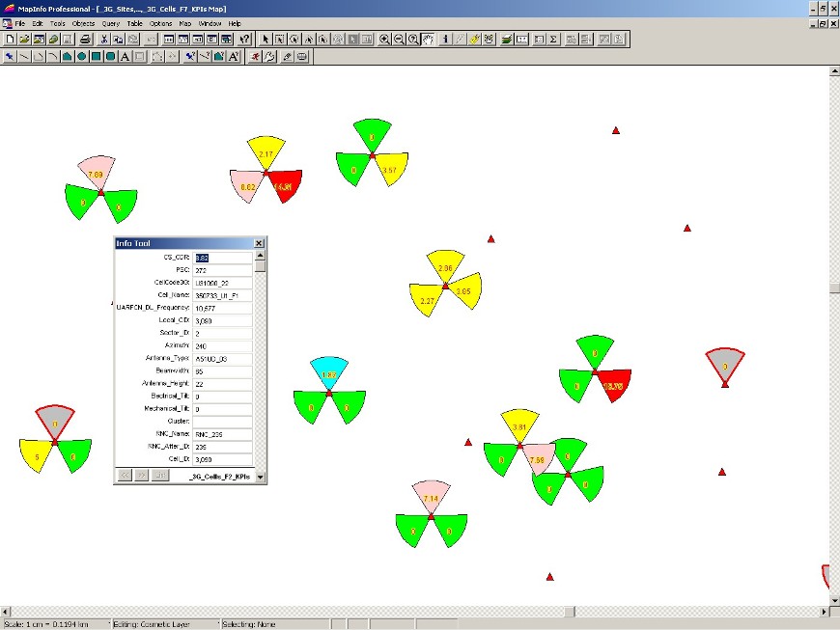Activate the Info tool button
840x630 pixels.
click(445, 40)
